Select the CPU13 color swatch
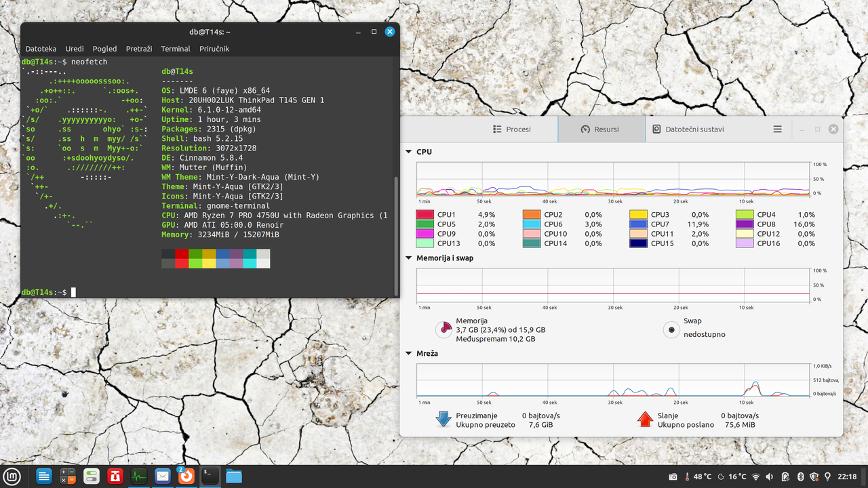Viewport: 868px width, 488px height. [425, 243]
